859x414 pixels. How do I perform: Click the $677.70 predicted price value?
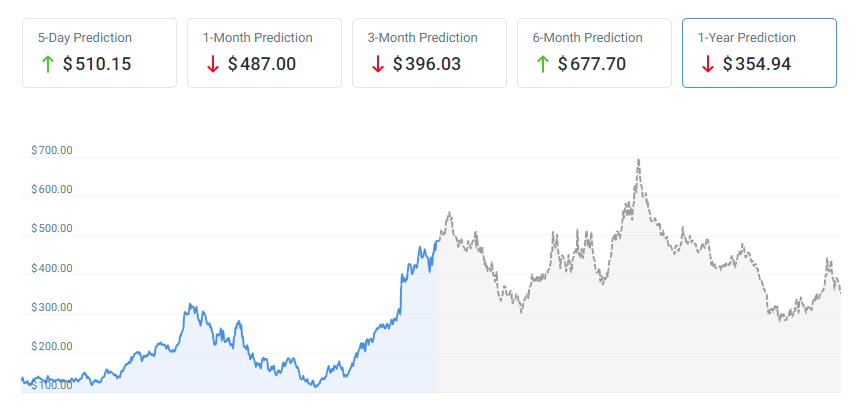point(592,64)
